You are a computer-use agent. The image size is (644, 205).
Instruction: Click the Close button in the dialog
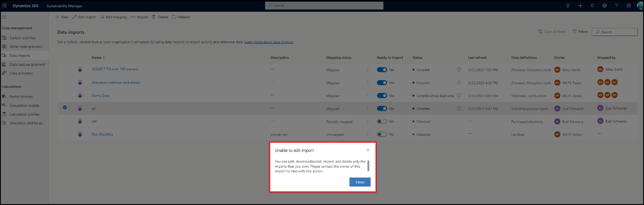(360, 182)
